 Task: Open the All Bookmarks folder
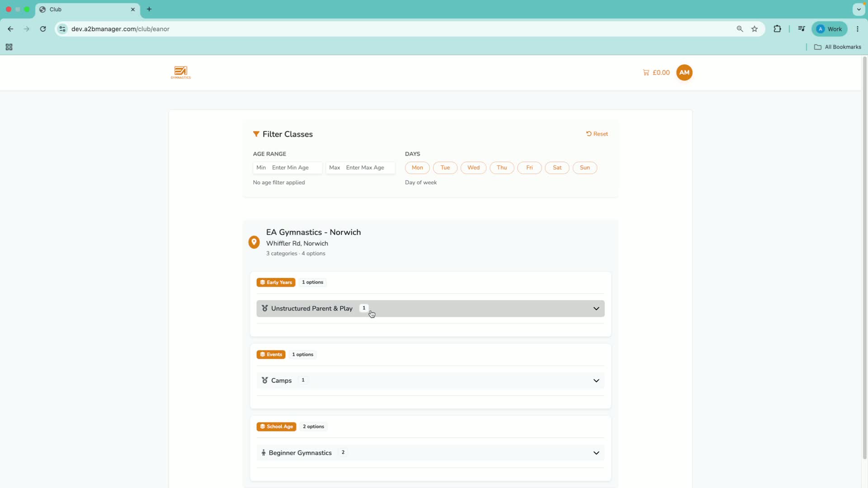(x=838, y=47)
